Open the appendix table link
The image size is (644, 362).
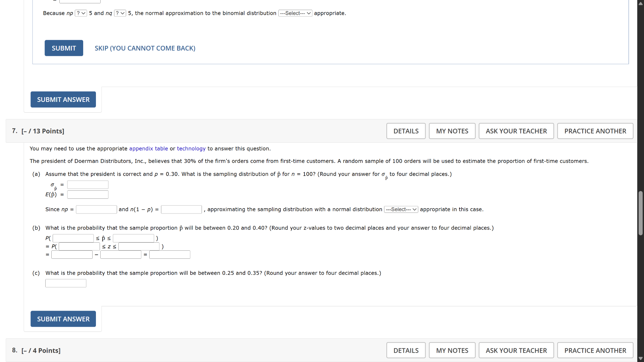tap(148, 148)
